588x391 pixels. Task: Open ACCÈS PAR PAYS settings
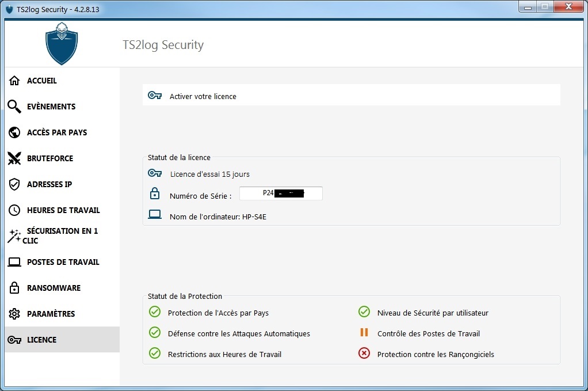click(62, 132)
